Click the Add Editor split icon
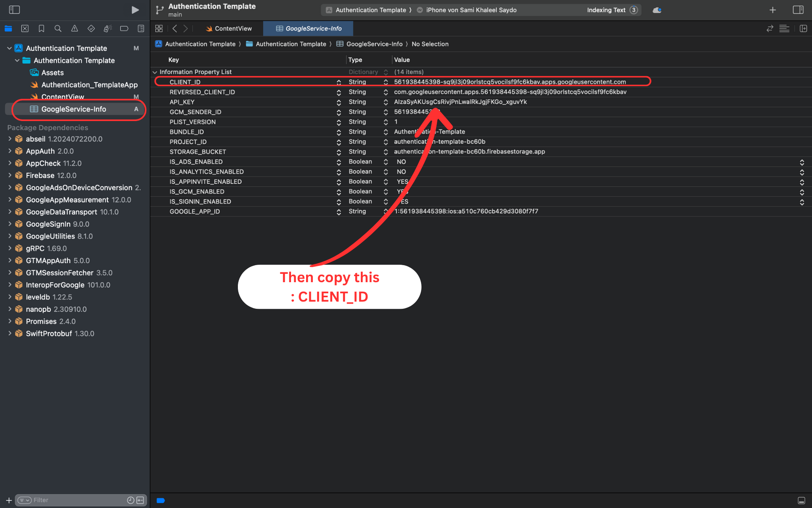812x508 pixels. pos(803,29)
